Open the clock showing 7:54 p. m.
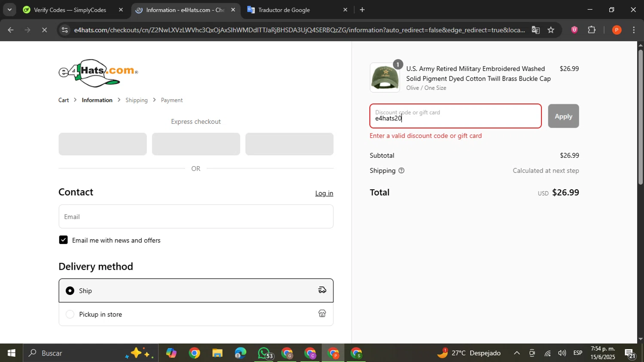The image size is (644, 362). pyautogui.click(x=603, y=353)
